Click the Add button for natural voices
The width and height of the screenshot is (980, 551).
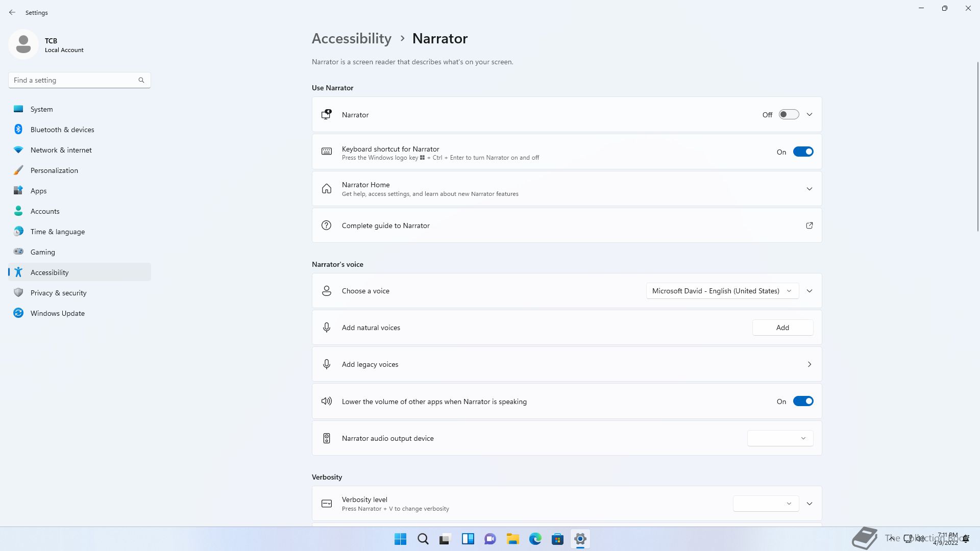coord(782,328)
